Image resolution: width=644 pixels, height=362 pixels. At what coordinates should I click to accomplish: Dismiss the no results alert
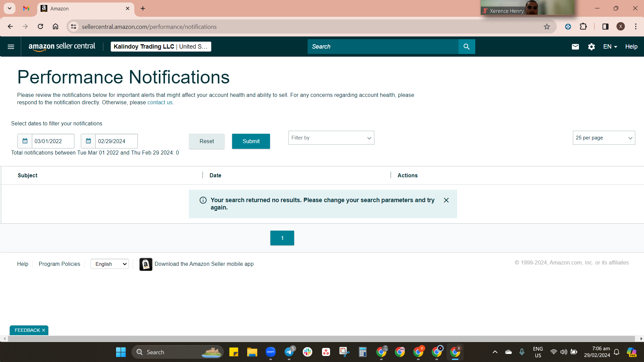(446, 200)
